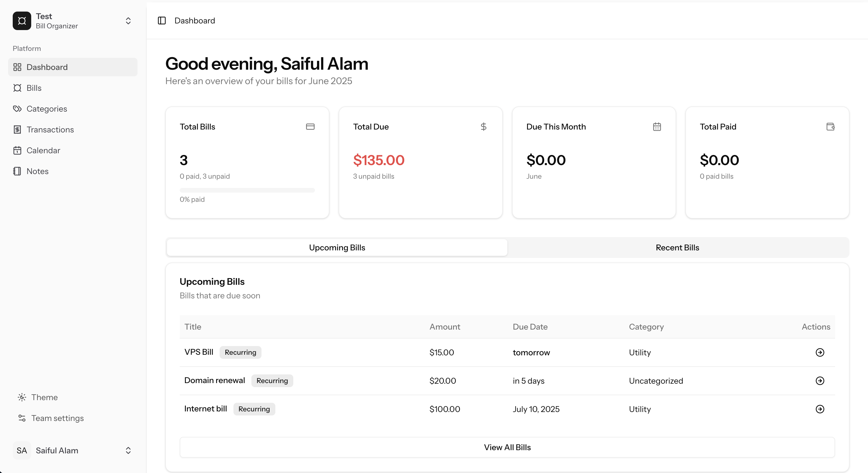
Task: Open the Categories page
Action: point(73,109)
